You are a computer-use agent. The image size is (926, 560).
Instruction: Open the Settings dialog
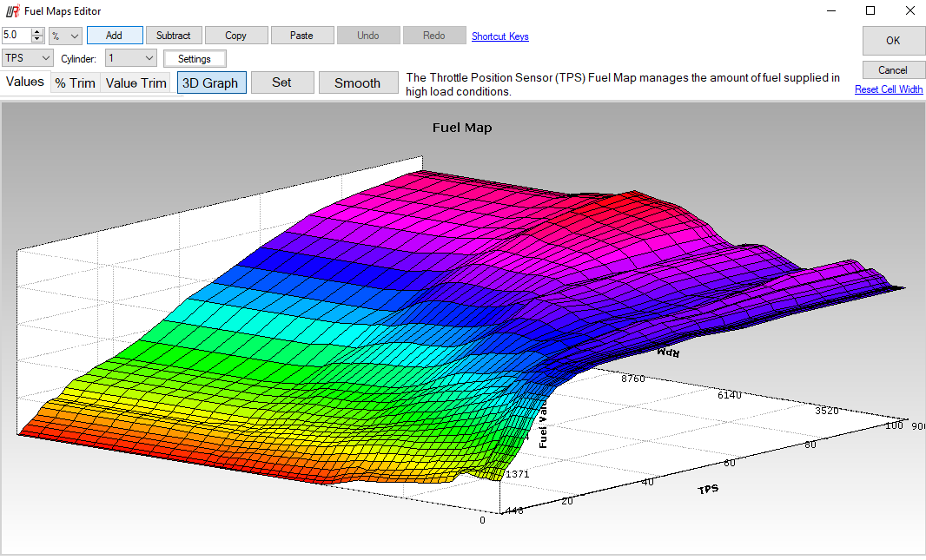(x=195, y=59)
